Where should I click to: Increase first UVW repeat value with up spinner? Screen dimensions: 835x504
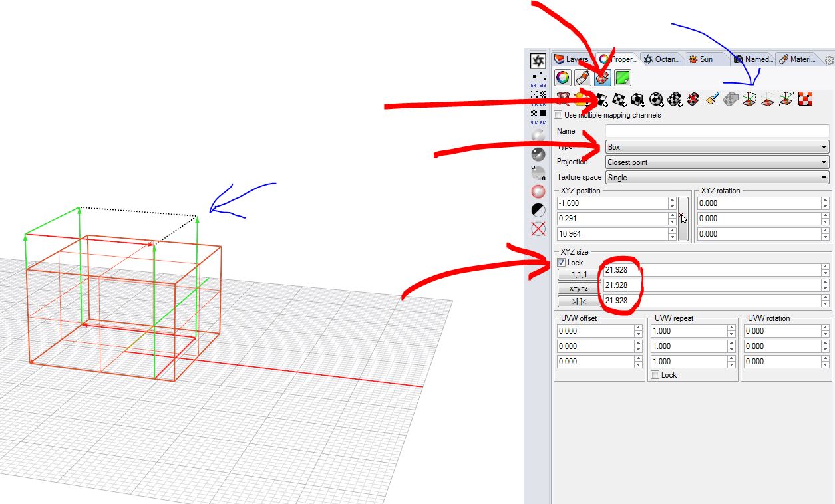tap(730, 328)
